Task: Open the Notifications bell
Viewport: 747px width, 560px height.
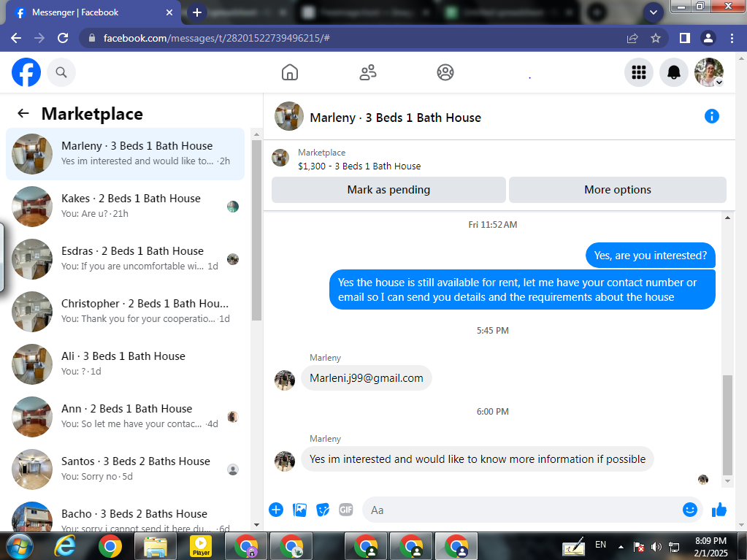Action: click(674, 72)
